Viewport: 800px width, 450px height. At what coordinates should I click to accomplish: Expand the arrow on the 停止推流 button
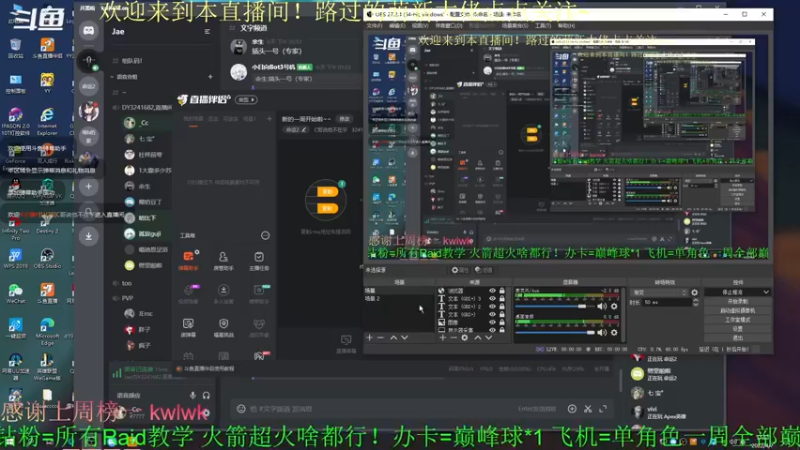pyautogui.click(x=766, y=292)
